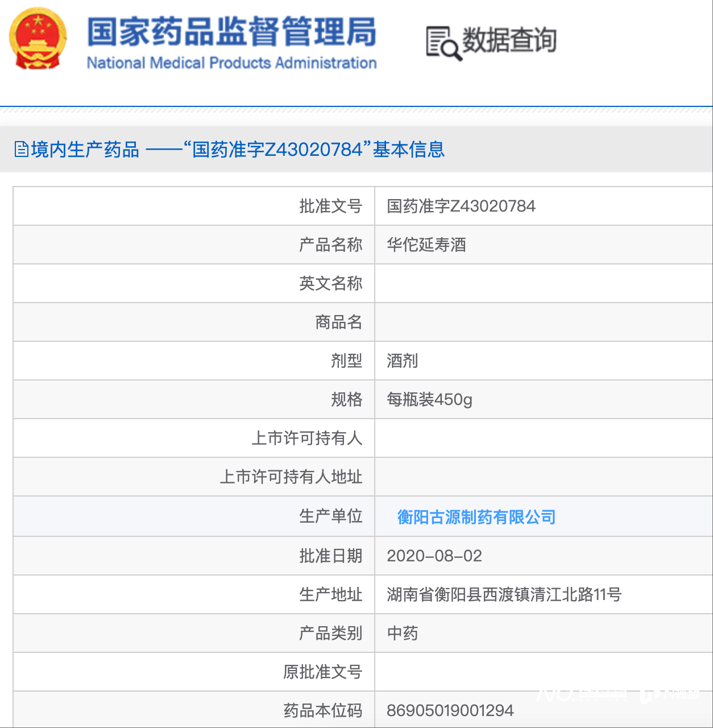713x728 pixels.
Task: Click the 生产单位 row label
Action: [x=331, y=516]
